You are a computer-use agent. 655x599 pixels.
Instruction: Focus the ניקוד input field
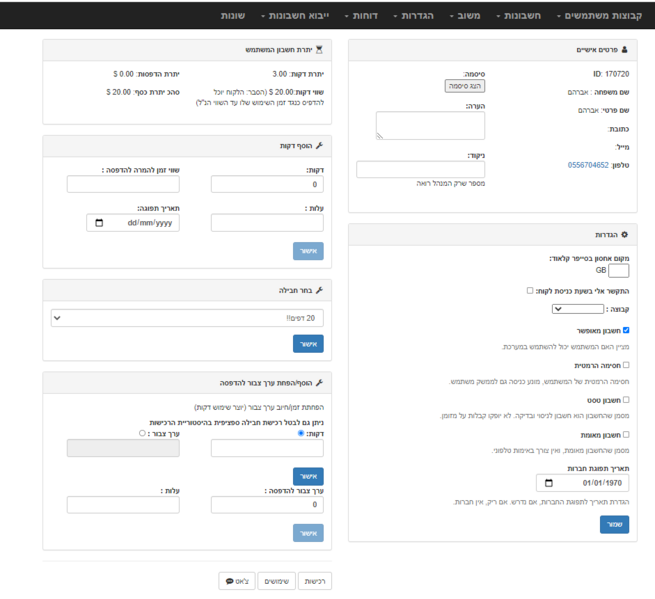click(x=421, y=170)
